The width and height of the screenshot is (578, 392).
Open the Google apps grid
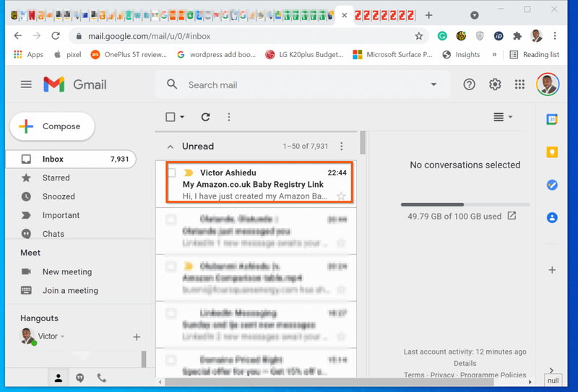click(519, 84)
